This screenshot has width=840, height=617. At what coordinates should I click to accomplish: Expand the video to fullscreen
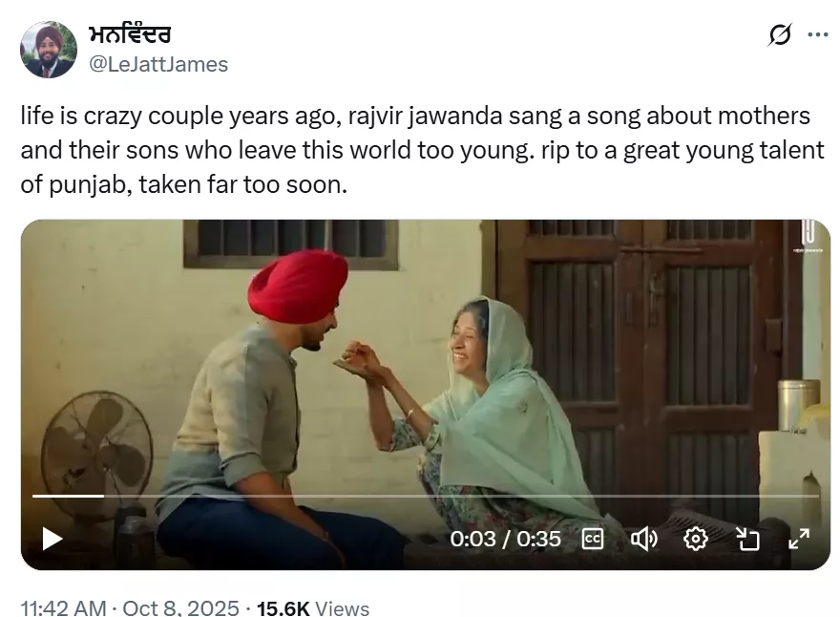click(x=799, y=539)
